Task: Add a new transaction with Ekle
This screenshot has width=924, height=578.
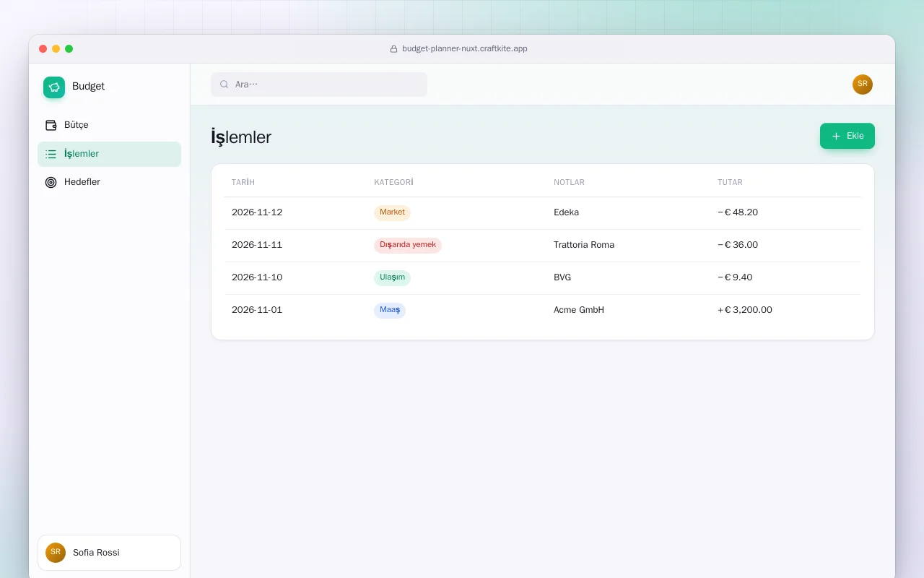Action: pos(847,136)
